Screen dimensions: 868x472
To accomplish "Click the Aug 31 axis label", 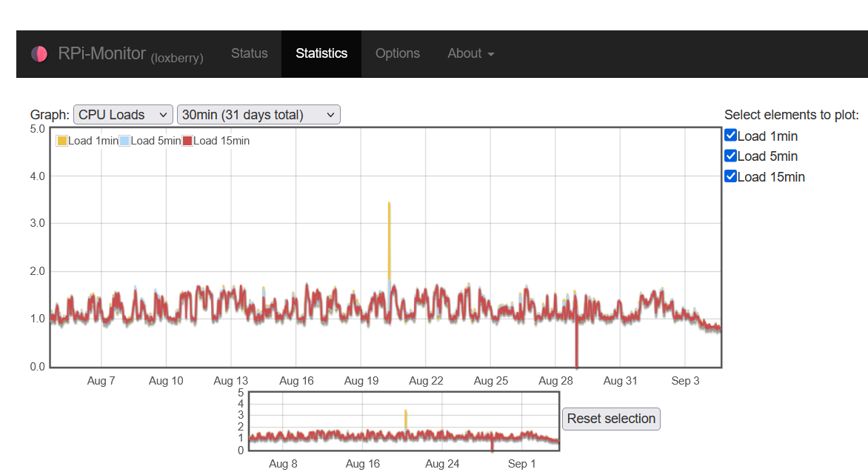I will tap(620, 381).
